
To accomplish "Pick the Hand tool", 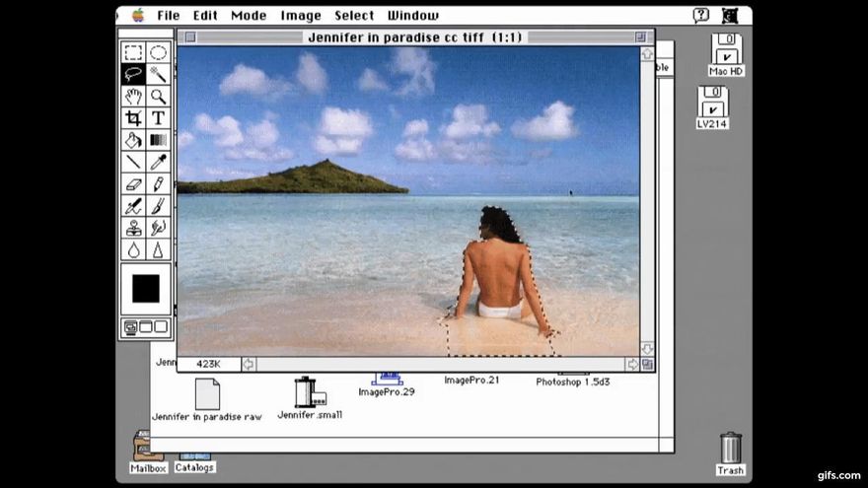I will click(133, 97).
